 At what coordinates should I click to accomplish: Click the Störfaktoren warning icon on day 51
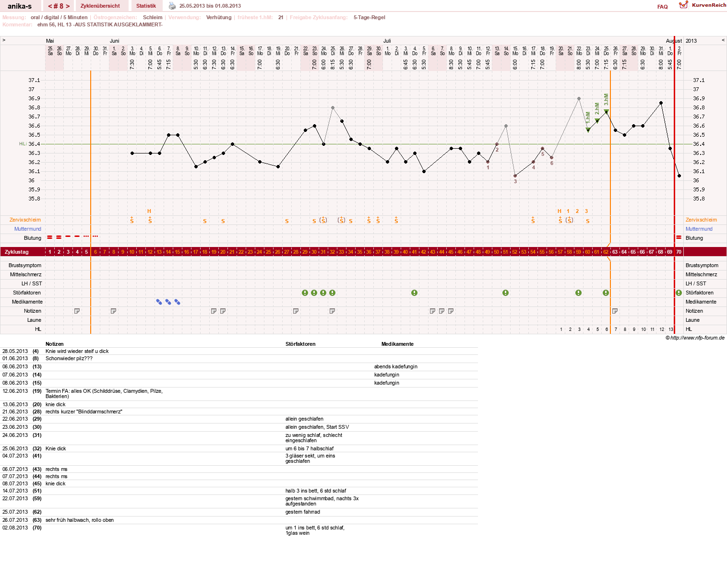coord(505,293)
